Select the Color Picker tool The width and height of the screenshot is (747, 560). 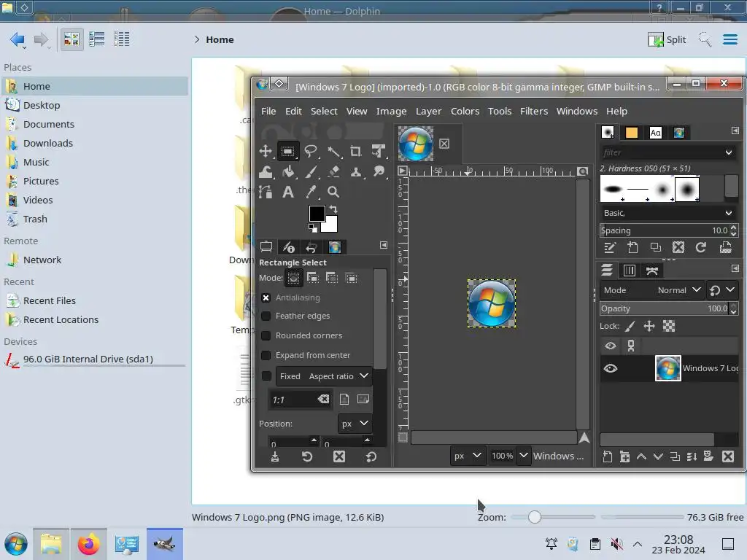point(311,192)
